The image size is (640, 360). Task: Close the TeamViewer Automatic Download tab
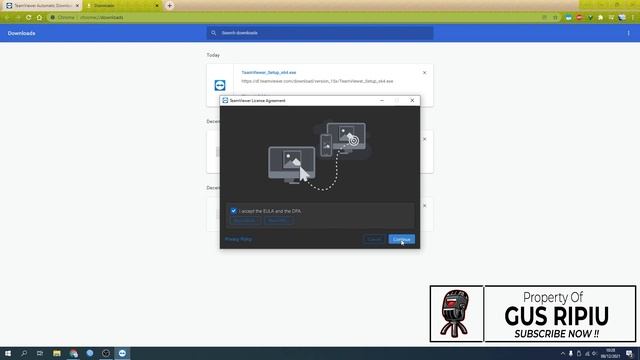[x=77, y=6]
